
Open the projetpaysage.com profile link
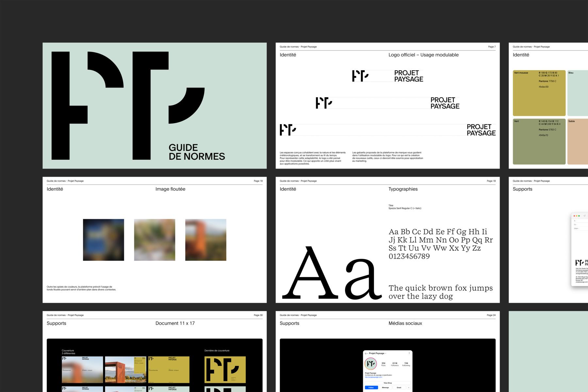coord(373,377)
